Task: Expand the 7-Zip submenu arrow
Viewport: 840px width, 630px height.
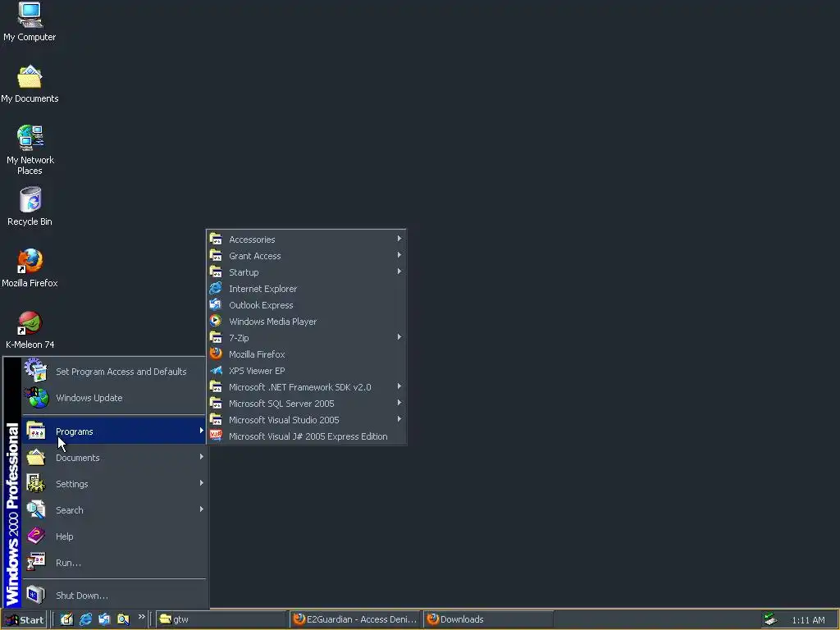Action: [399, 337]
